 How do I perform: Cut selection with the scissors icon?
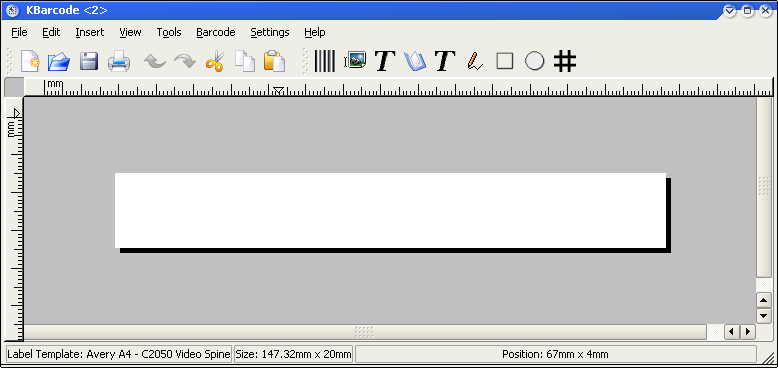[x=215, y=61]
